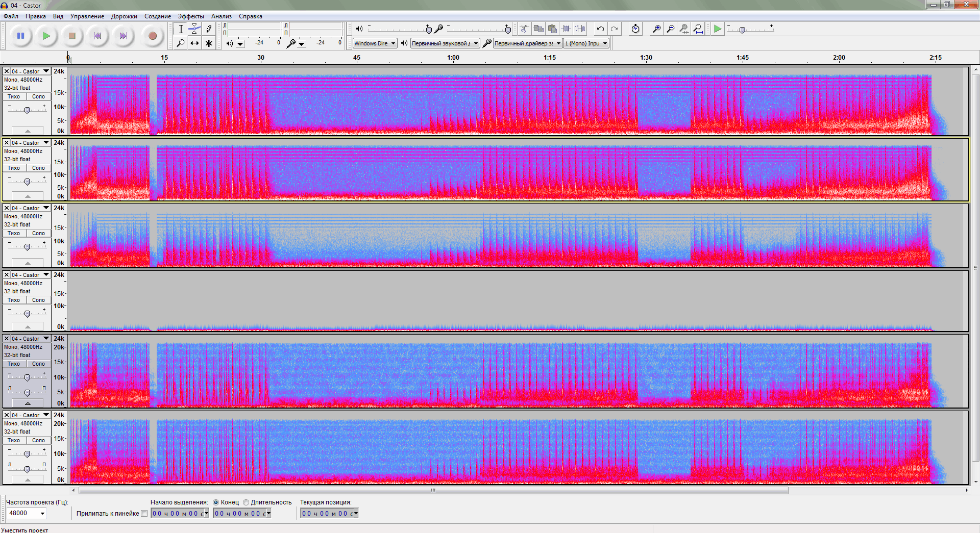This screenshot has width=980, height=533.
Task: Select the Envelope tool
Action: tap(194, 29)
